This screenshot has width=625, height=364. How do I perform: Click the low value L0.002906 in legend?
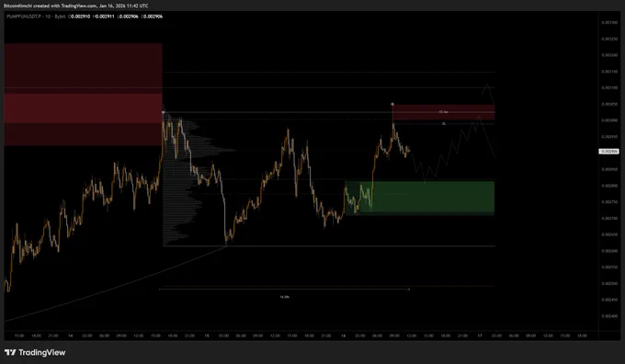[x=128, y=17]
